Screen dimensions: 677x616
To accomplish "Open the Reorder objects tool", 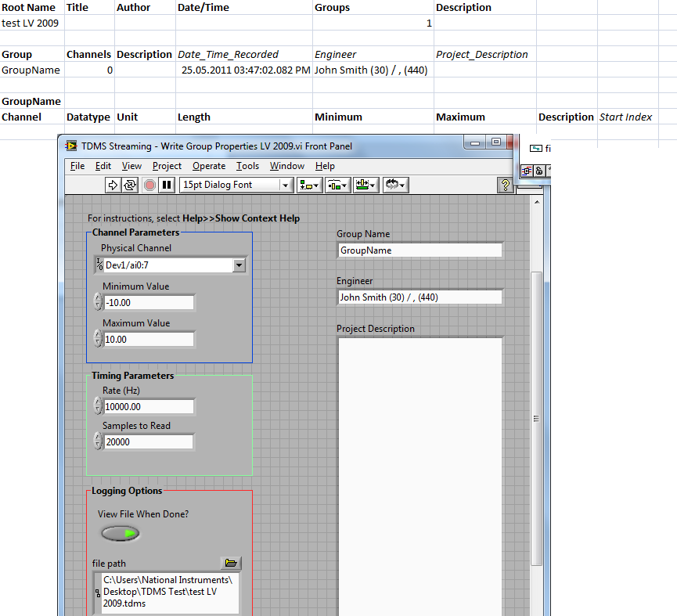I will [395, 186].
